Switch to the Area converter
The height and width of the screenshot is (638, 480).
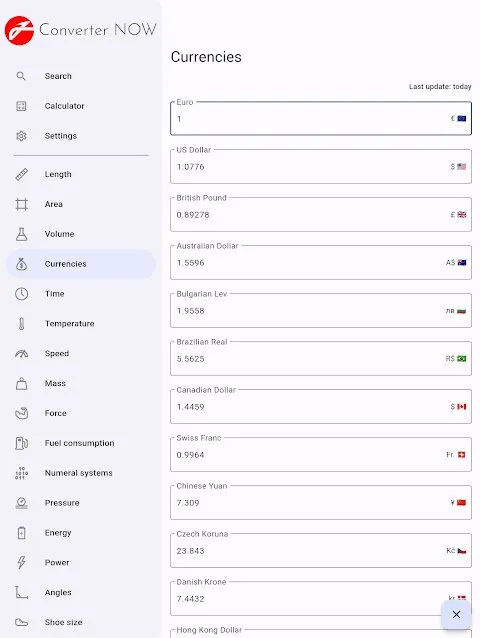(x=81, y=204)
